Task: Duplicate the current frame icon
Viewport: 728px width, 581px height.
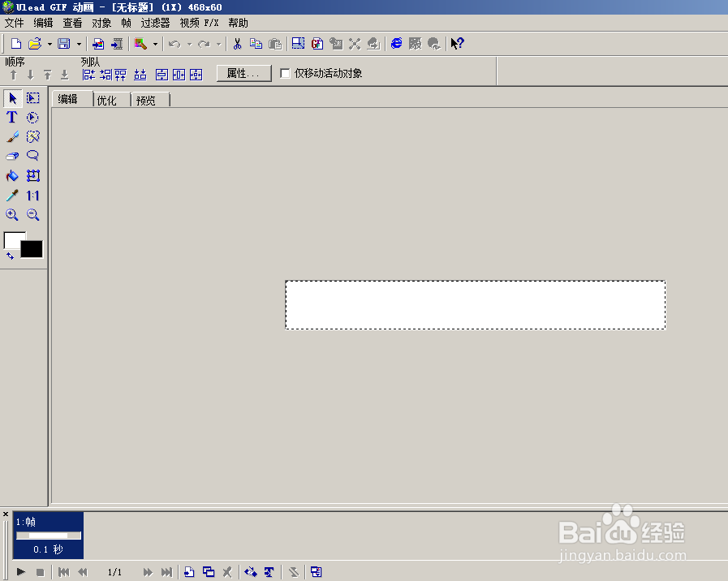Action: coord(209,572)
